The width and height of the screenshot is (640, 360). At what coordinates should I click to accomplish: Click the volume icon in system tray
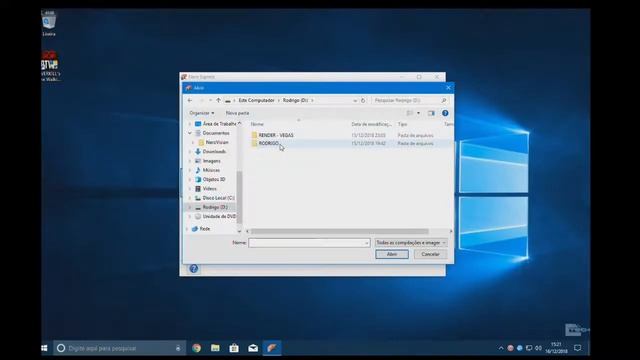click(538, 348)
